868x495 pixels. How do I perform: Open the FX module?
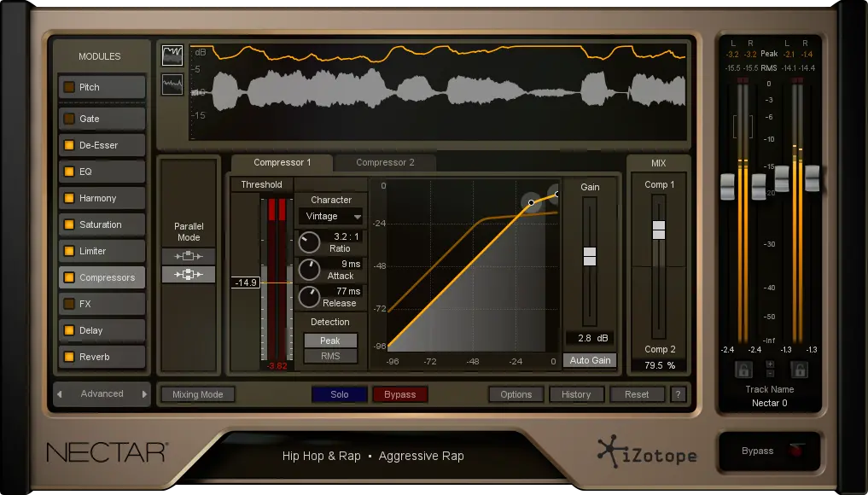coord(102,304)
